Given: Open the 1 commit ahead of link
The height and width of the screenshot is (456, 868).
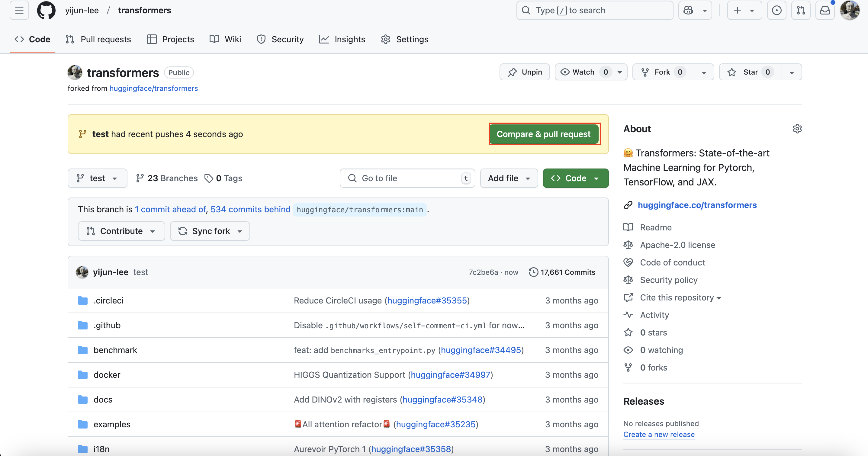Looking at the screenshot, I should [170, 209].
